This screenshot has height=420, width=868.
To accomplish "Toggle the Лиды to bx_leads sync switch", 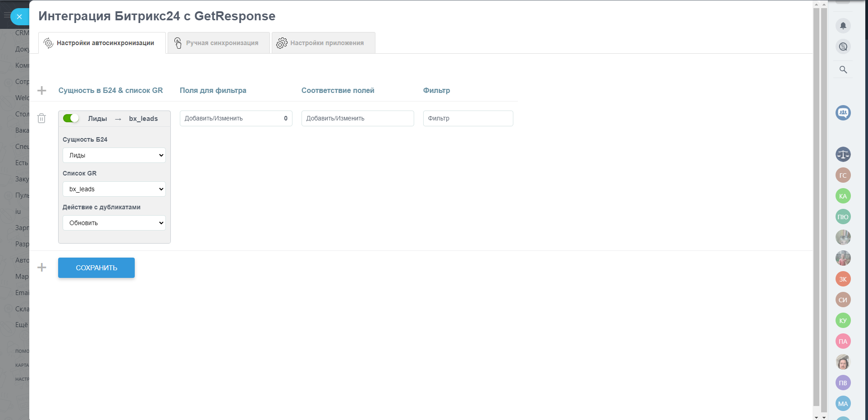I will click(x=71, y=118).
